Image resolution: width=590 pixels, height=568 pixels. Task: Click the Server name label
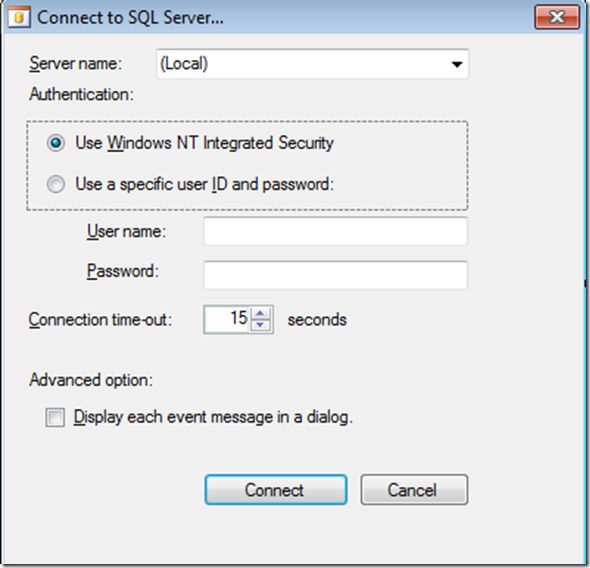[x=76, y=63]
